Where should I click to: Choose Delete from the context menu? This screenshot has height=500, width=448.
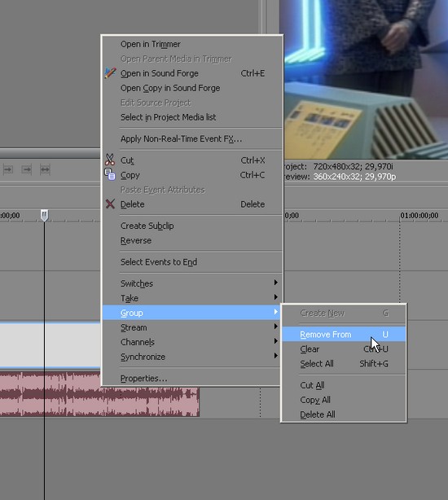coord(192,204)
